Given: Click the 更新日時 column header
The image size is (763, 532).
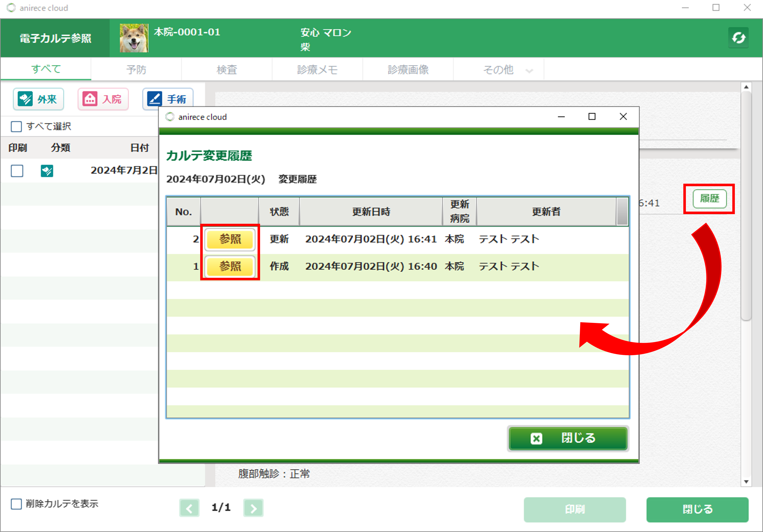Looking at the screenshot, I should coord(371,212).
